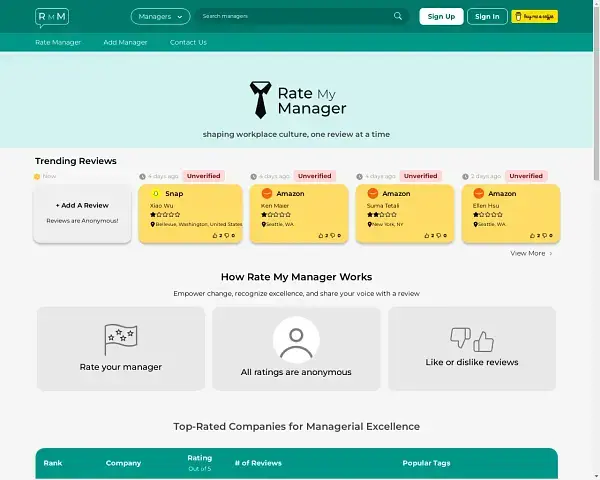Open the Contact Us menu item
Image resolution: width=600 pixels, height=480 pixels.
(188, 42)
